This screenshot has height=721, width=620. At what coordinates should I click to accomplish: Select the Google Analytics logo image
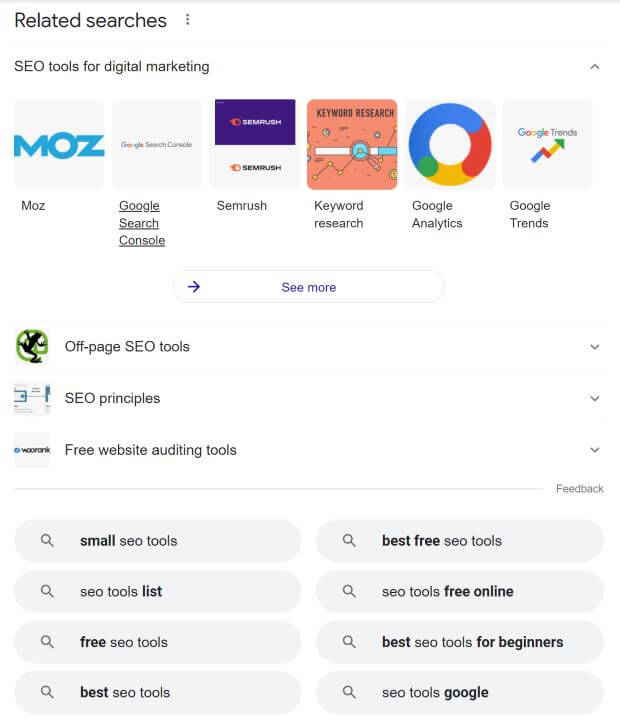pos(450,144)
